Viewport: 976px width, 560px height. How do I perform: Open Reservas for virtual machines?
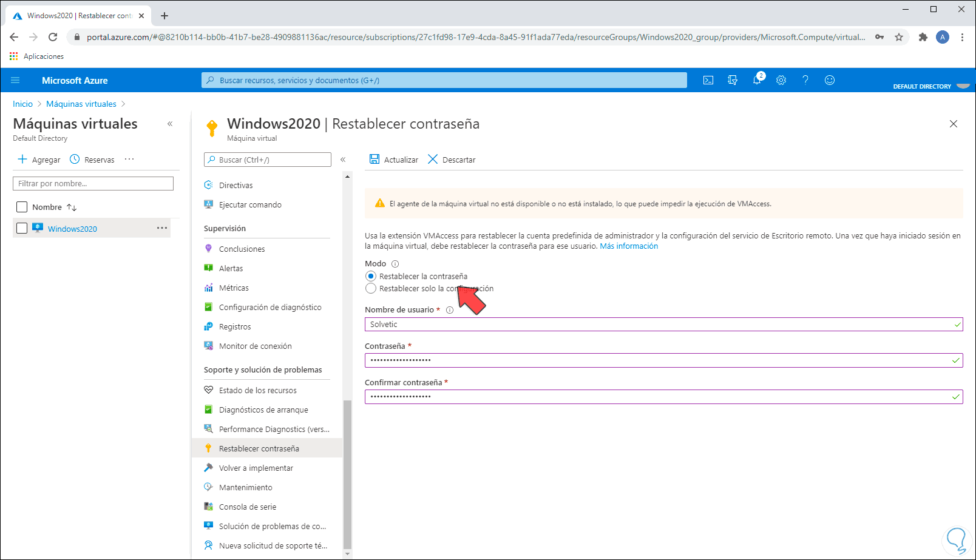coord(92,160)
